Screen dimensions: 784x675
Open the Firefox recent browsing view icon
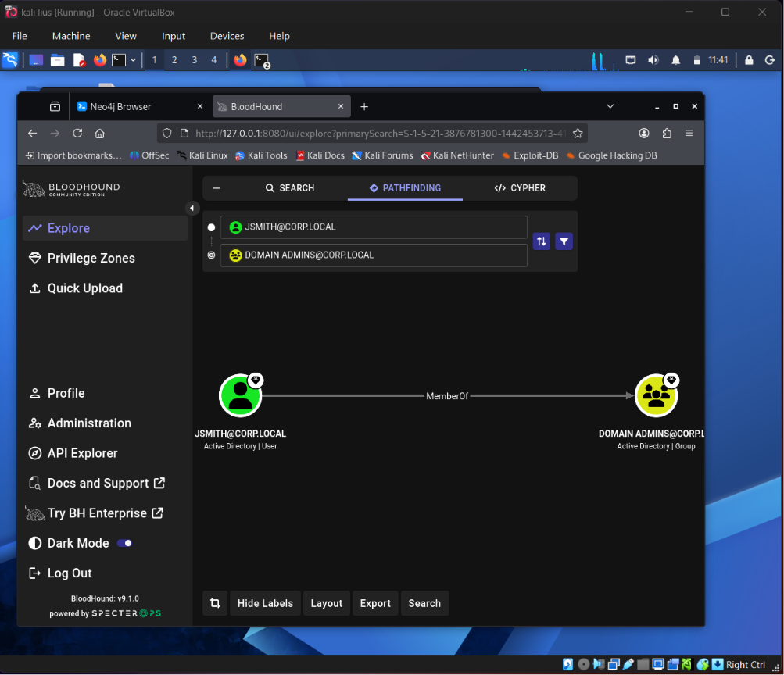point(55,106)
